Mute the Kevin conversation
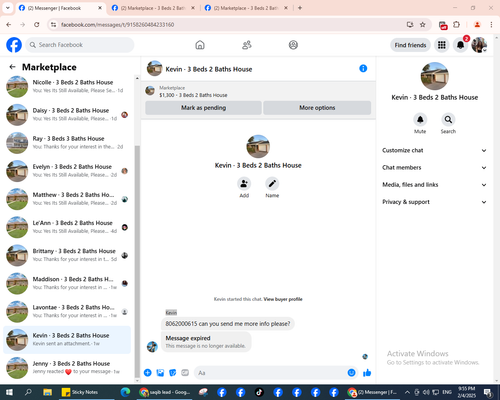 (x=420, y=120)
